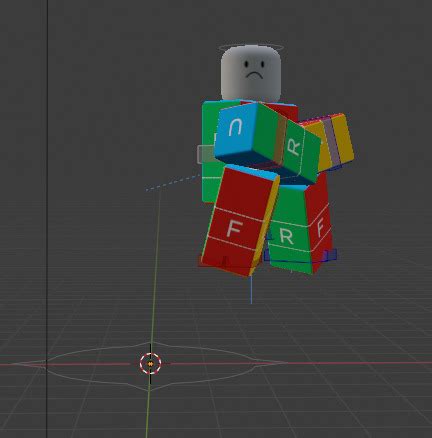Click the R label on the green leg face

pos(286,236)
